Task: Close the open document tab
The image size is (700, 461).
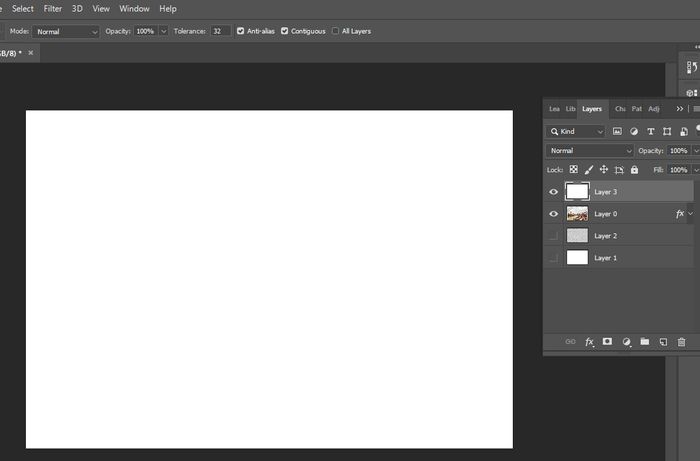Action: coord(31,53)
